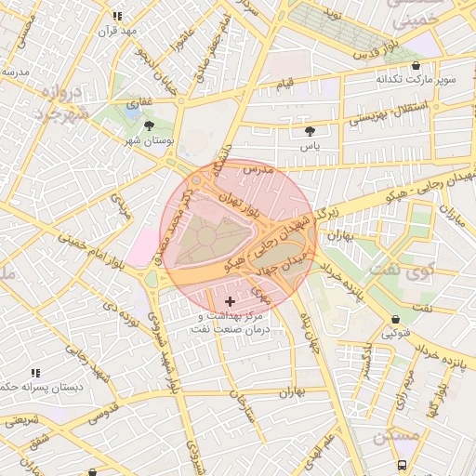Select the bus stop icon near مسکن
Screen dimensions: 476x476
402,465
